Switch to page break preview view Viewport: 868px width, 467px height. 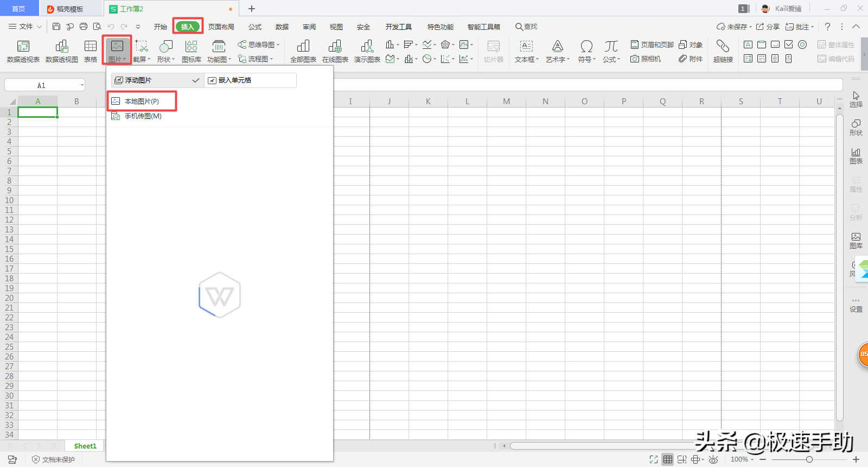tap(682, 459)
